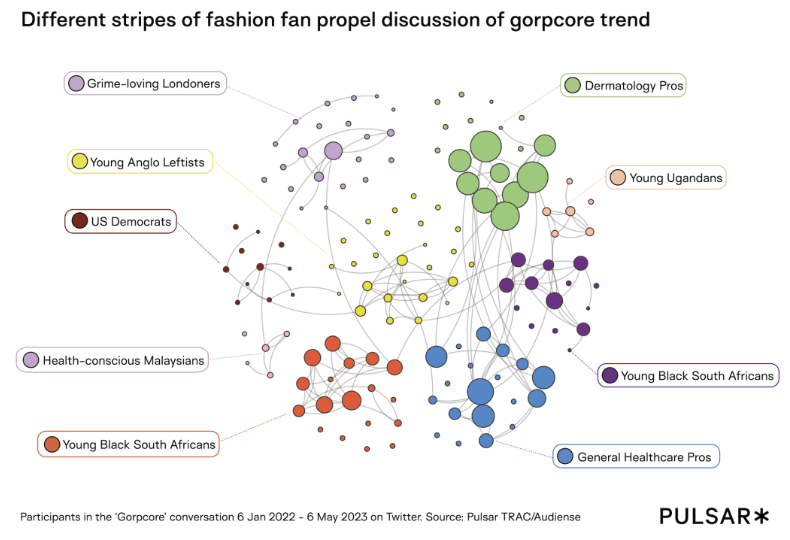This screenshot has width=790, height=540.
Task: Click the orange Young Black South Africans swatch
Action: [x=51, y=444]
